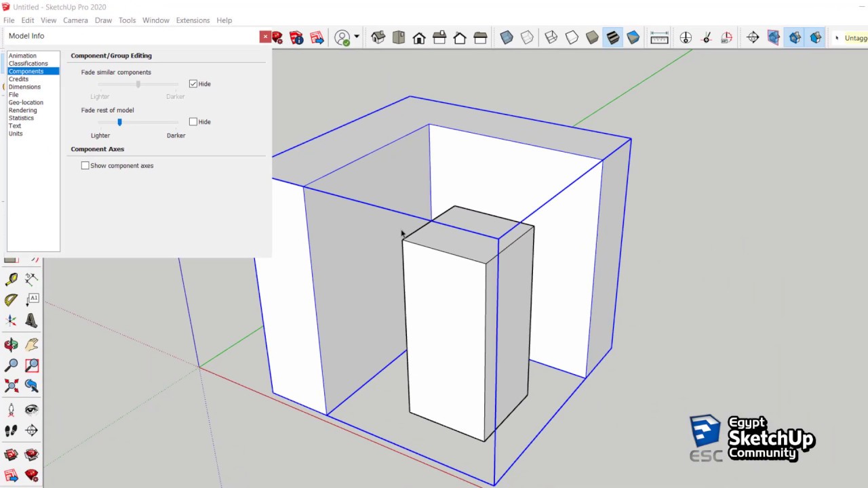Activate the Orbit tool
The width and height of the screenshot is (868, 488).
12,345
